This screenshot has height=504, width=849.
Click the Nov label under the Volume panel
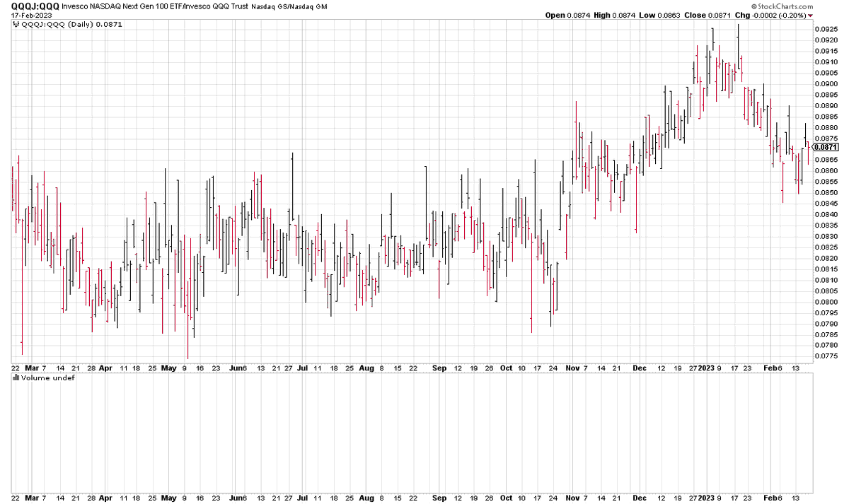click(571, 498)
